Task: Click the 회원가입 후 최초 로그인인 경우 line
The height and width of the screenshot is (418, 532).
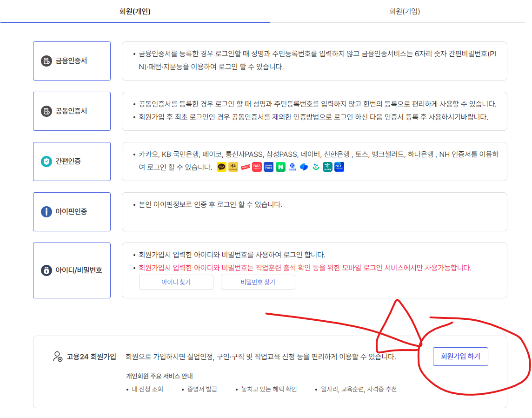Action: (x=313, y=117)
